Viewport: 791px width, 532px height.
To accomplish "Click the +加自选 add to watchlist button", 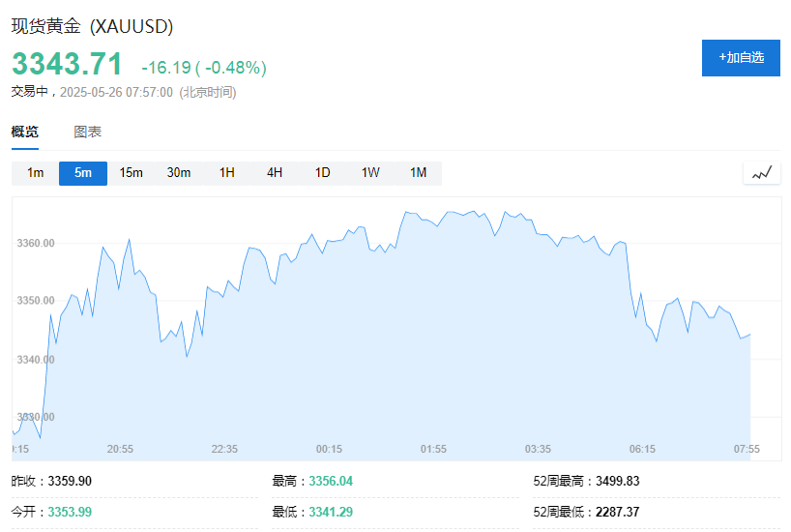I will pyautogui.click(x=741, y=58).
